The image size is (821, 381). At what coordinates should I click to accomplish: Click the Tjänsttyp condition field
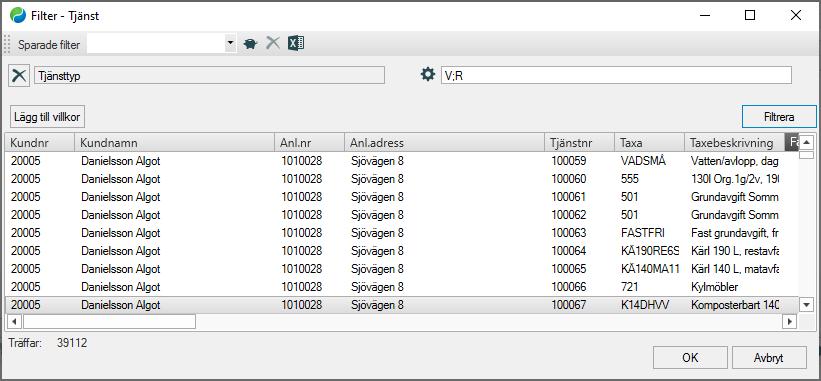[x=209, y=75]
